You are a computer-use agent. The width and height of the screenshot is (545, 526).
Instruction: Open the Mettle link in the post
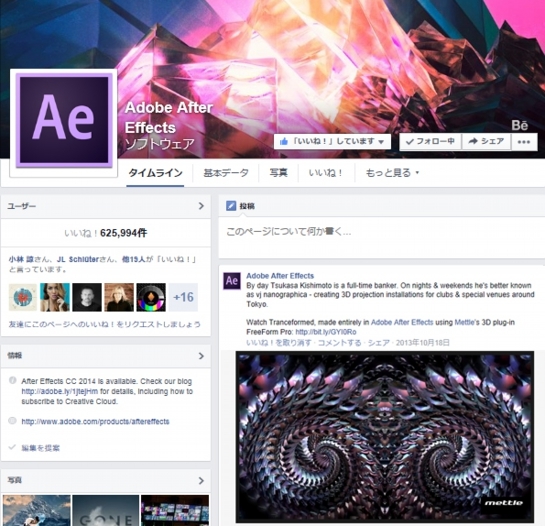pyautogui.click(x=464, y=322)
